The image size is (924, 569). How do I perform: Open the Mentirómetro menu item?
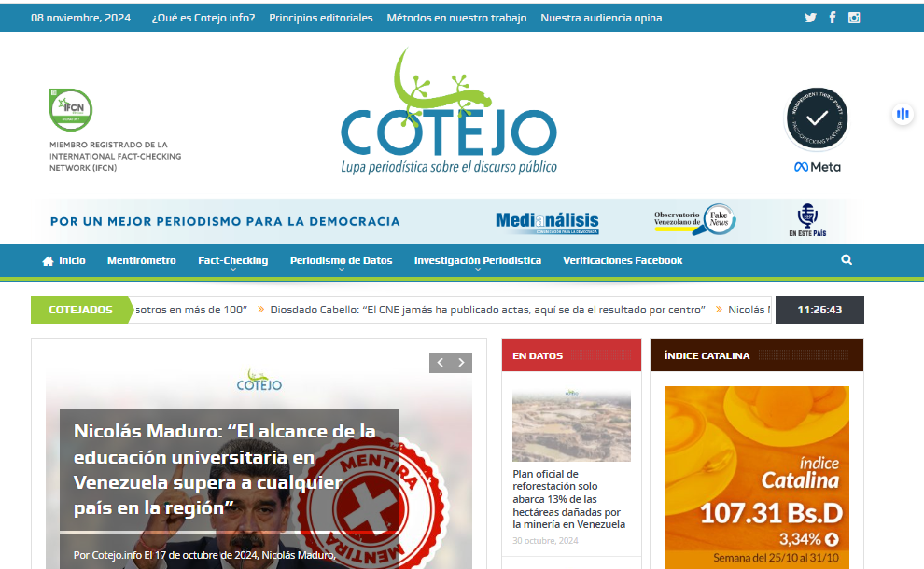click(x=142, y=260)
